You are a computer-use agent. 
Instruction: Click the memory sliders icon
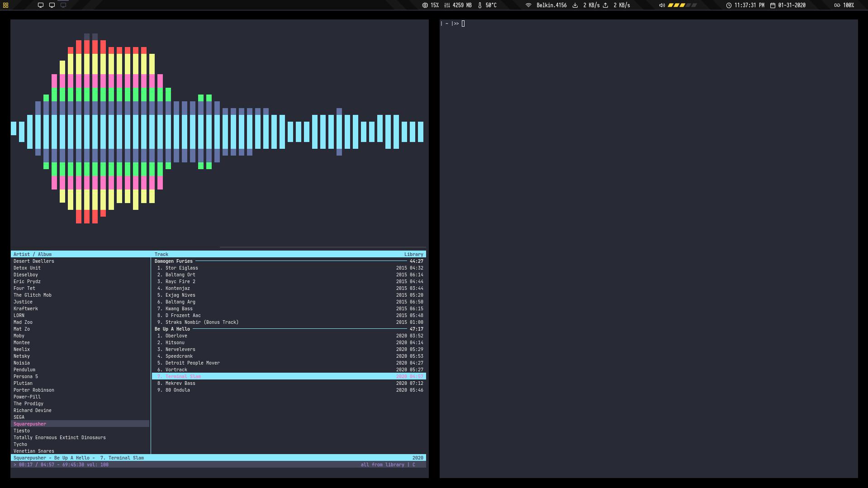[x=447, y=5]
